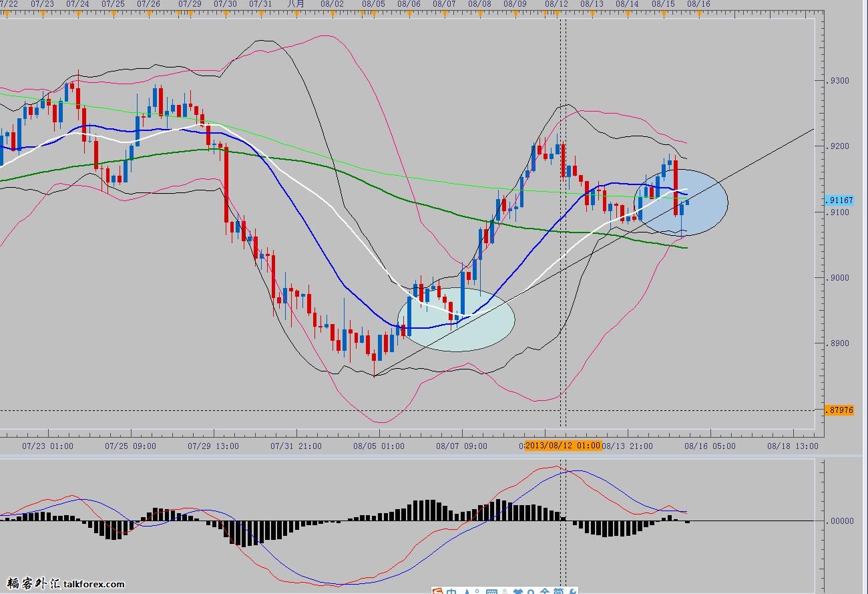The width and height of the screenshot is (868, 594).
Task: Click the .8900 price axis label
Action: 839,343
